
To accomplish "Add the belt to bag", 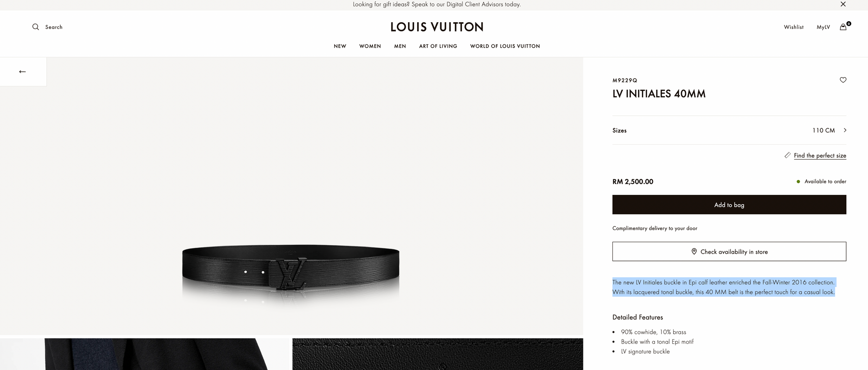I will (x=729, y=205).
